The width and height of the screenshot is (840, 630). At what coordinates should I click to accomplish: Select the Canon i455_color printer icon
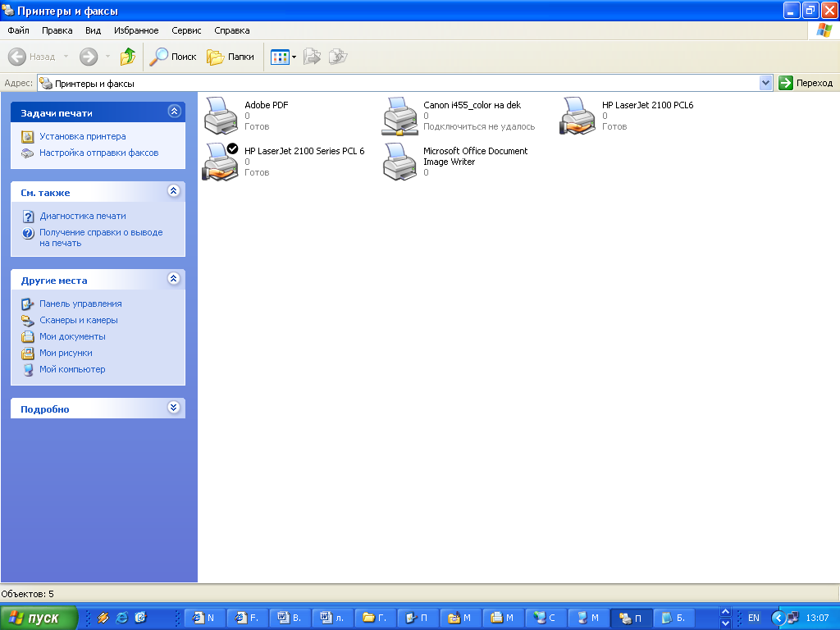(399, 116)
